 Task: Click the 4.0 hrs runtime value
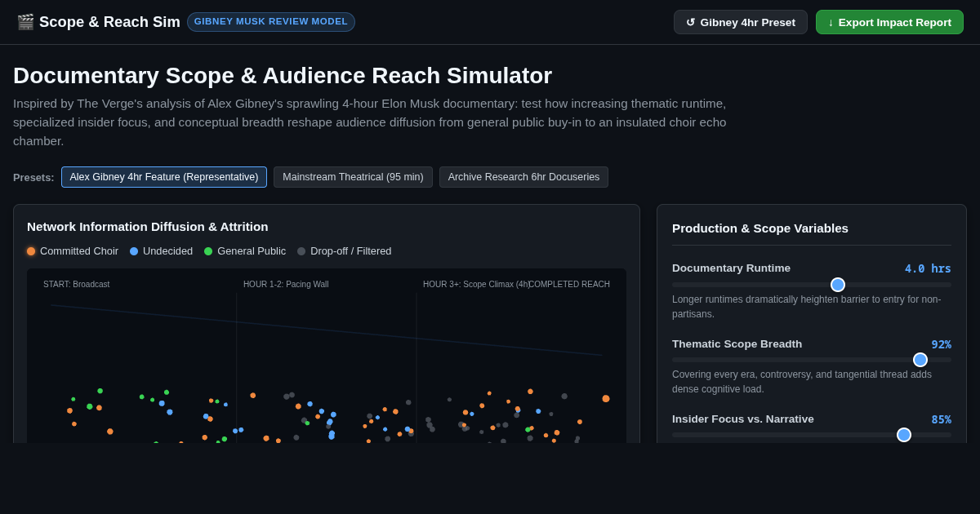click(928, 268)
